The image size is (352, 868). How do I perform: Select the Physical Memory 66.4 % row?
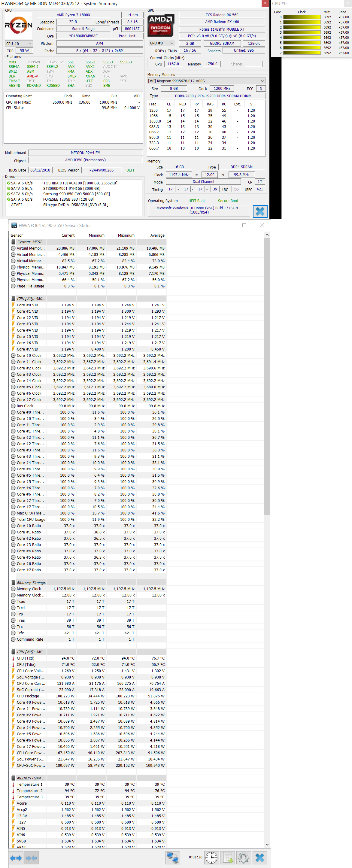(88, 280)
